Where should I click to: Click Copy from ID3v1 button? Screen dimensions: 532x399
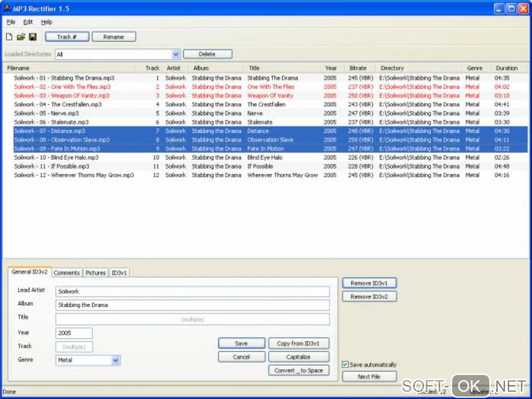coord(298,343)
